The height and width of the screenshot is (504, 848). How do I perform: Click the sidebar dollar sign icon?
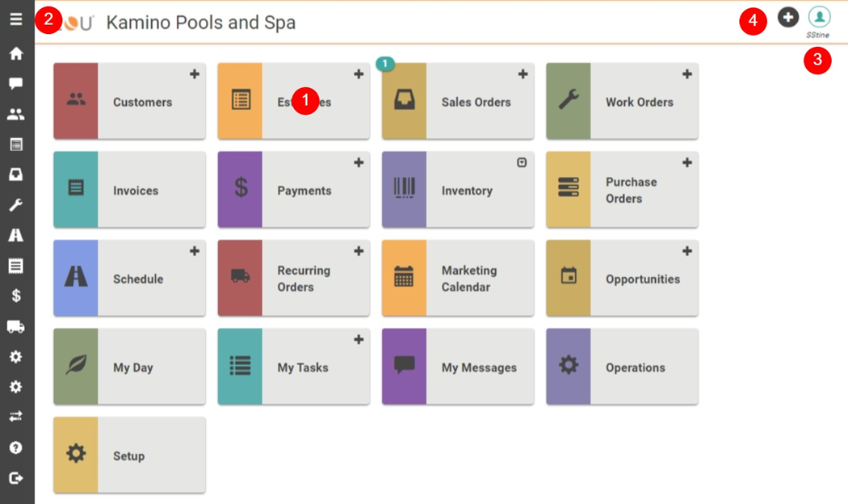click(16, 296)
